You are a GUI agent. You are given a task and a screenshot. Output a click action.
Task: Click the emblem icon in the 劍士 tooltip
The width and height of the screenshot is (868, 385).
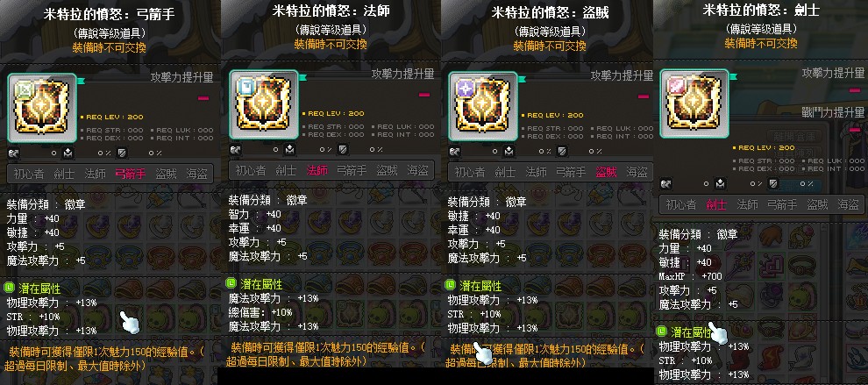694,103
